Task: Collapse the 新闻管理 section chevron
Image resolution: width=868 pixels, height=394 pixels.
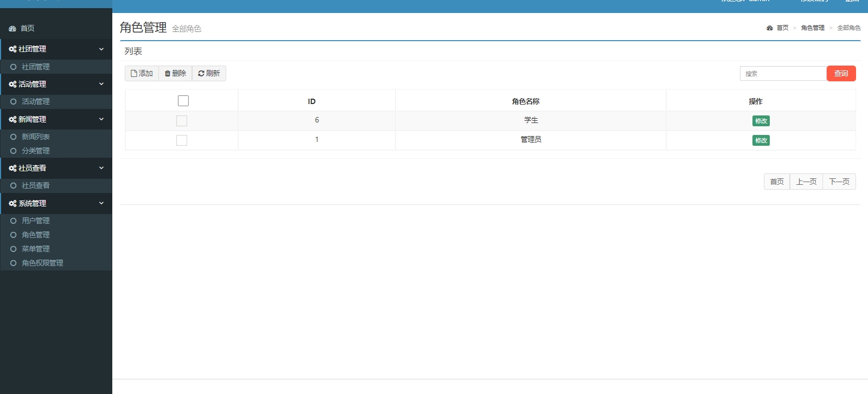Action: (x=101, y=119)
